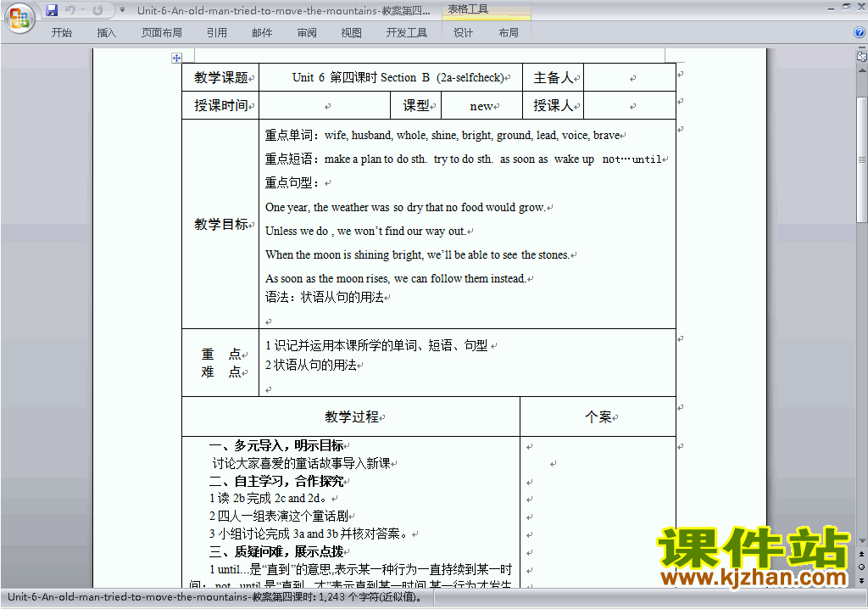Click 'When the moon is shining bright' sentence
Viewport: 868px width, 609px height.
point(417,255)
